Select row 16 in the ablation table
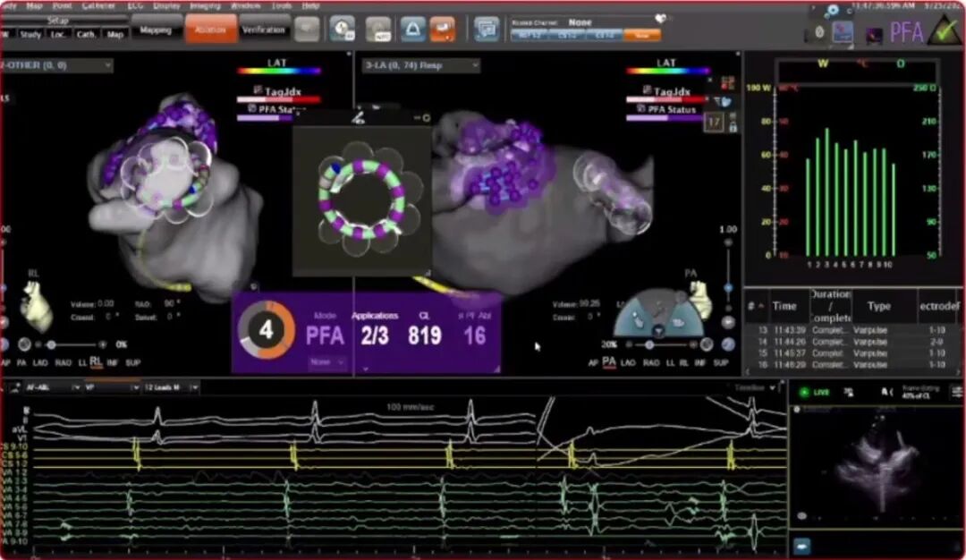The width and height of the screenshot is (966, 560). tap(850, 364)
